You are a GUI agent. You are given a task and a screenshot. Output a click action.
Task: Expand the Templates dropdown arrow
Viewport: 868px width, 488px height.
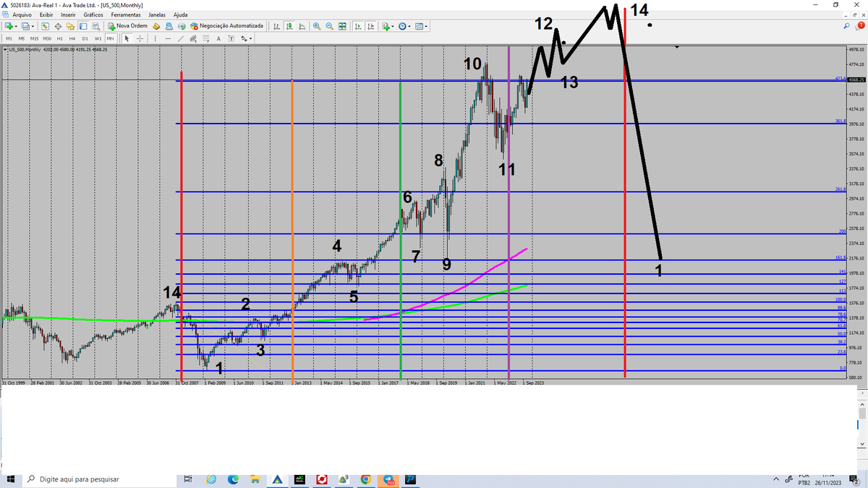[427, 27]
